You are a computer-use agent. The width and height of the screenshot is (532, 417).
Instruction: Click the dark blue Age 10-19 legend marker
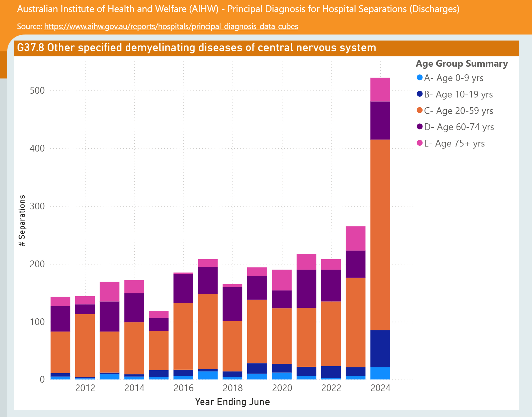coord(420,94)
